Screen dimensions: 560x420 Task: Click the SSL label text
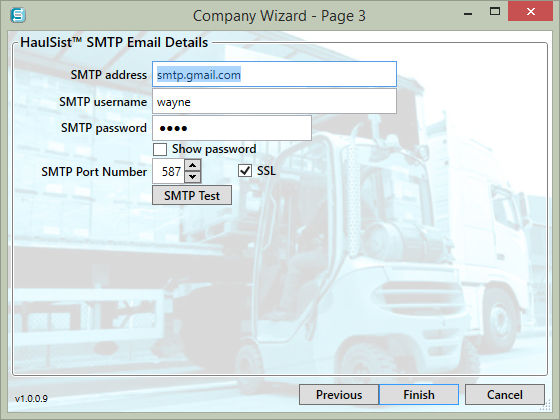click(x=266, y=171)
